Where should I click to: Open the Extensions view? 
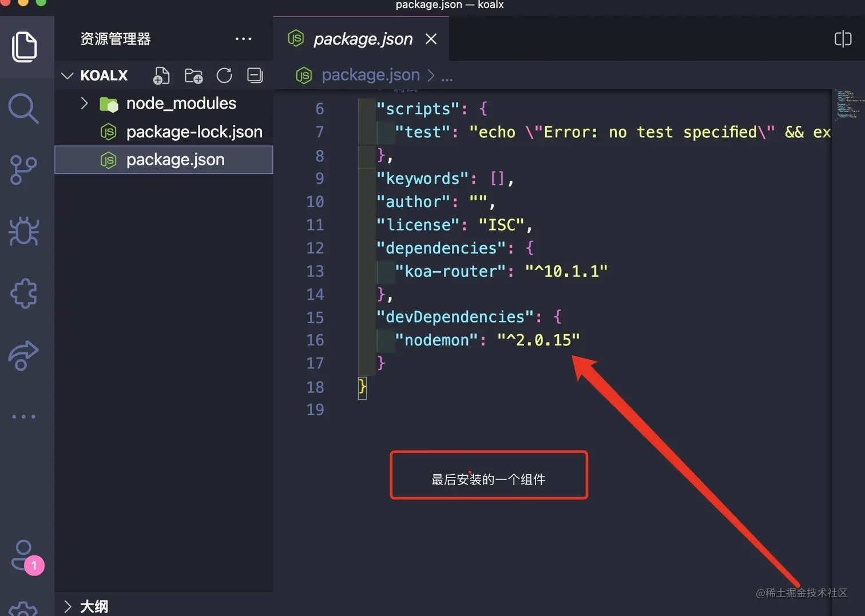(23, 293)
